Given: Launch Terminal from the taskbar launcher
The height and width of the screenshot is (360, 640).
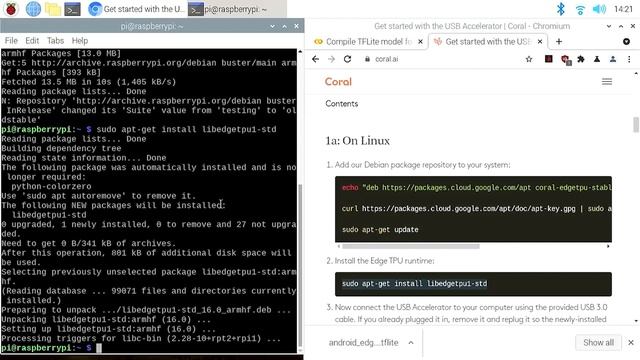Looking at the screenshot, I should [72, 9].
